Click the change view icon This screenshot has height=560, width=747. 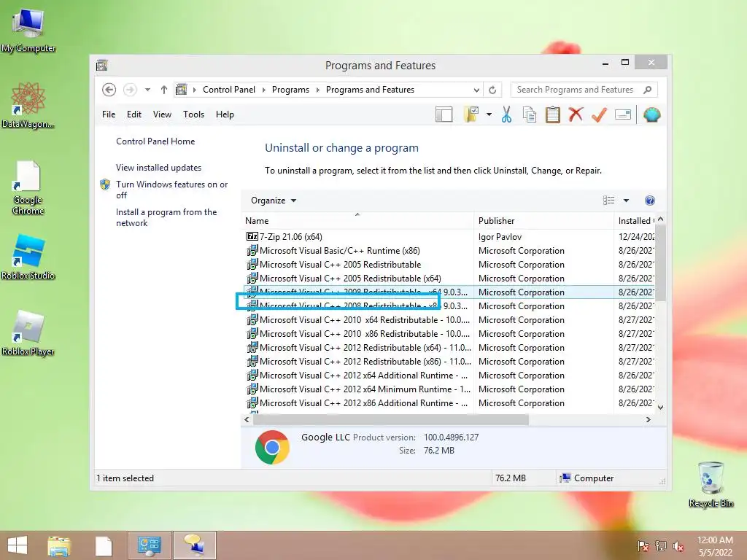(609, 201)
